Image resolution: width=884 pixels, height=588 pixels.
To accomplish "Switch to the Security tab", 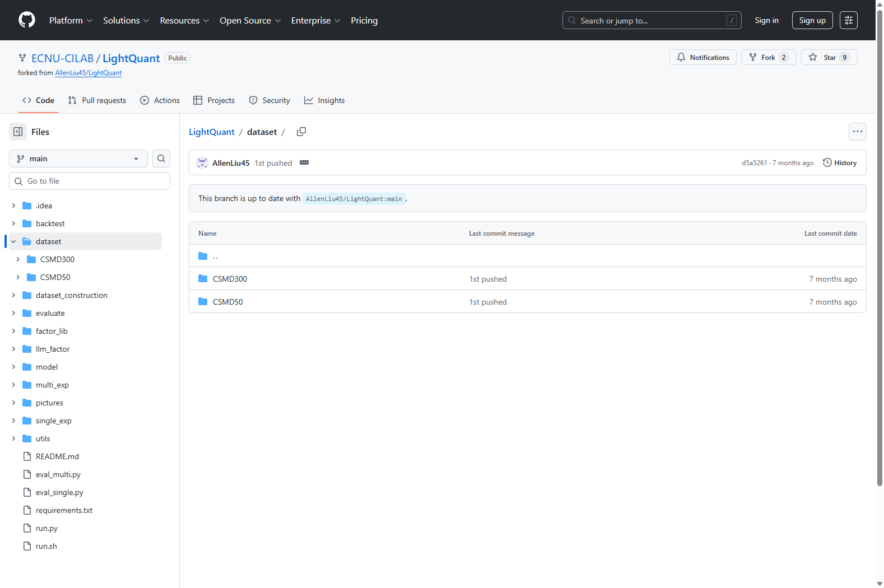I will pyautogui.click(x=269, y=100).
